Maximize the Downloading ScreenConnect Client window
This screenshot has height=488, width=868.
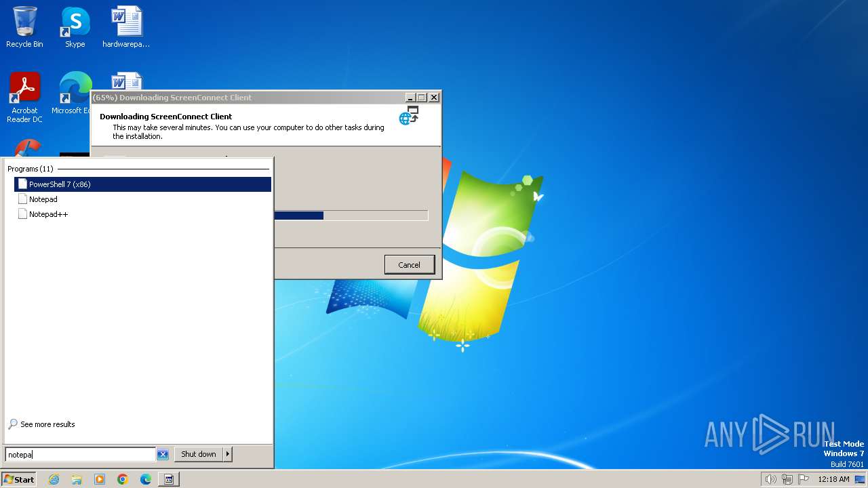pyautogui.click(x=421, y=98)
